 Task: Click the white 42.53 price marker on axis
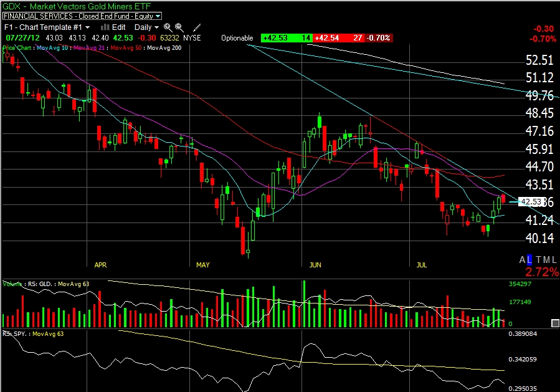point(531,202)
